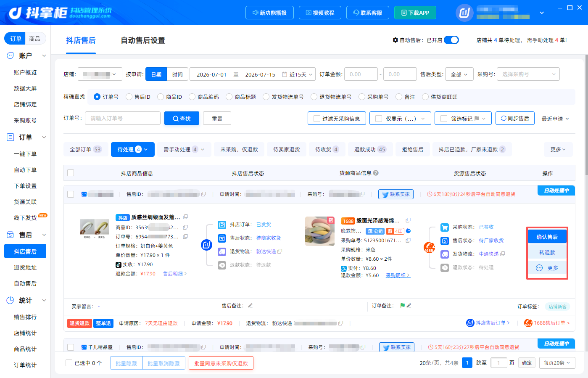The width and height of the screenshot is (588, 378).
Task: Select 供货商旺旺 radio option
Action: click(425, 97)
